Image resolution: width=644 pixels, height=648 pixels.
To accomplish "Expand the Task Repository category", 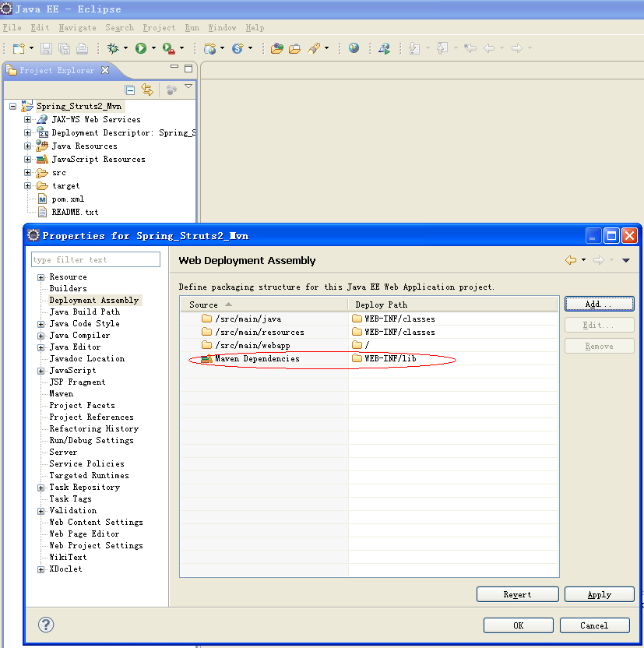I will tap(41, 488).
